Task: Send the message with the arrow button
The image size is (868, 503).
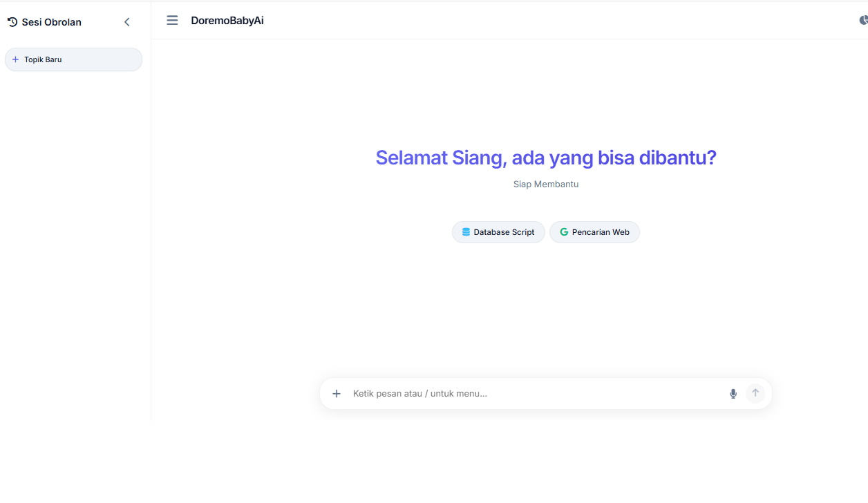Action: [755, 393]
